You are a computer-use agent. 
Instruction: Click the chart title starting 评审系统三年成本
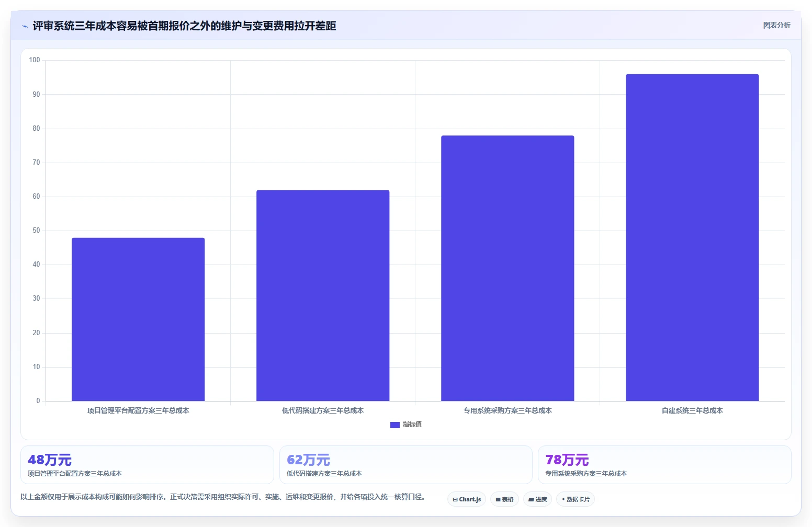[184, 26]
